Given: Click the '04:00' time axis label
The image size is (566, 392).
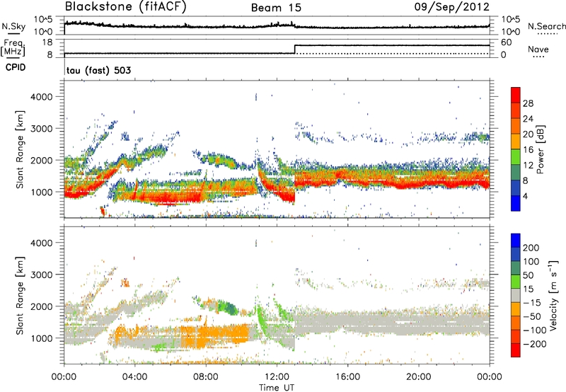Looking at the screenshot, I should [x=134, y=377].
